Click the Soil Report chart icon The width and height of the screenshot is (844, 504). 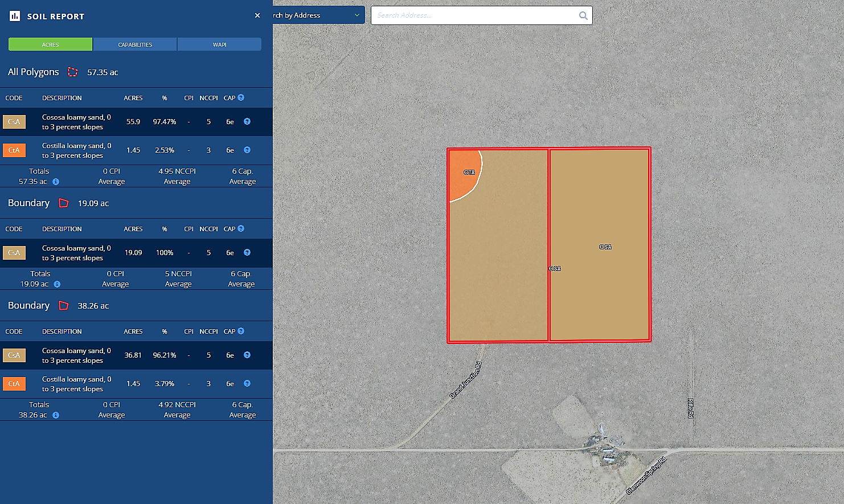pos(15,16)
